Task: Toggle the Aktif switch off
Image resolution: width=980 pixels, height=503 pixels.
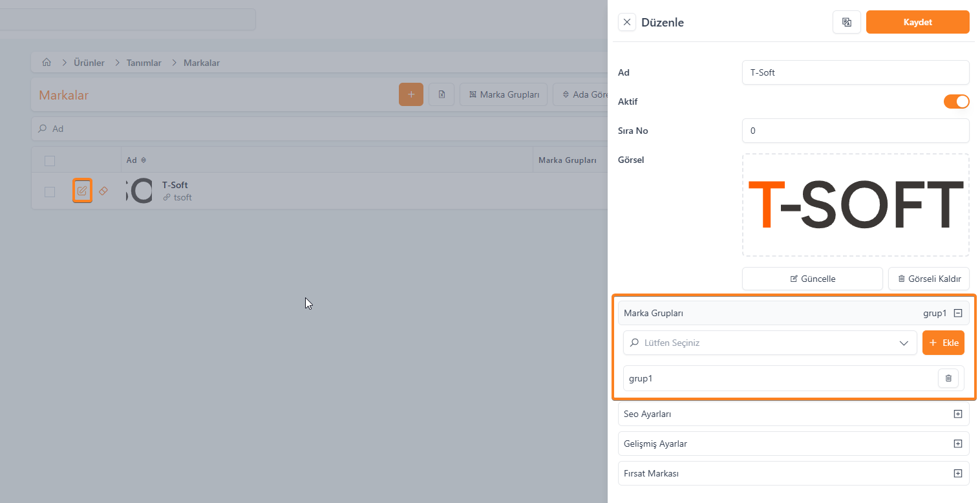Action: pyautogui.click(x=956, y=102)
